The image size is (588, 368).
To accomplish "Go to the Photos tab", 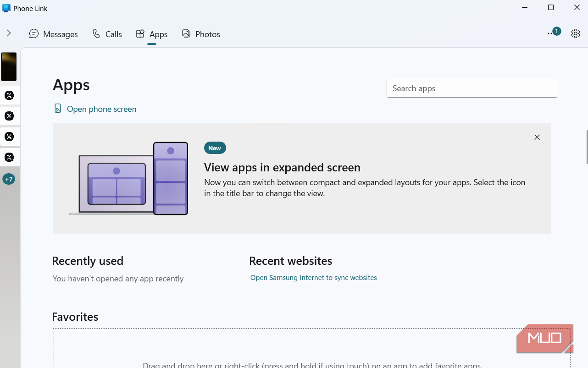I will pyautogui.click(x=201, y=34).
